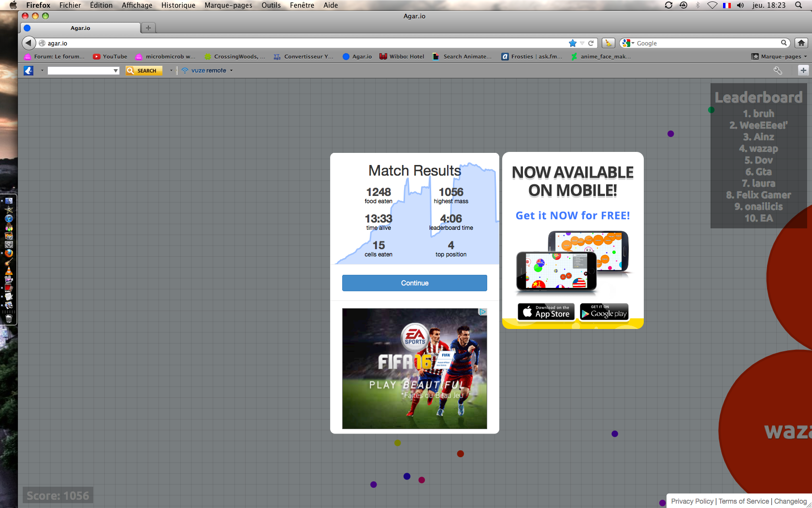Click the '4:06 leaderboard time' stat
The width and height of the screenshot is (812, 508).
(451, 222)
